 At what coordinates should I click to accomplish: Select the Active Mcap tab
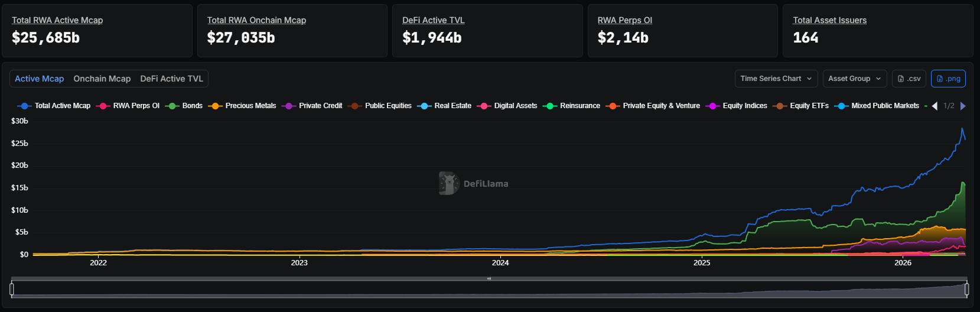click(39, 79)
